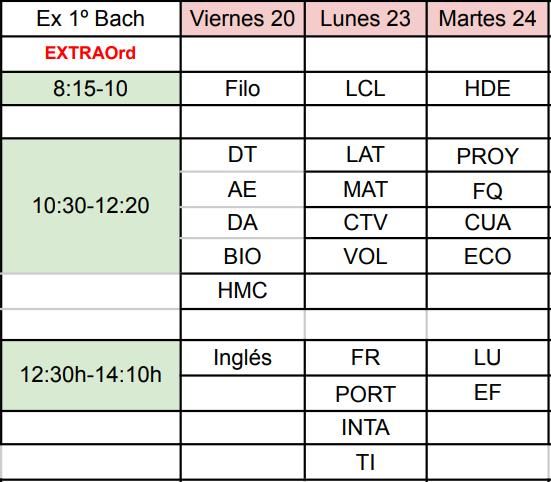
Task: Select the HMC cell
Action: pyautogui.click(x=242, y=291)
